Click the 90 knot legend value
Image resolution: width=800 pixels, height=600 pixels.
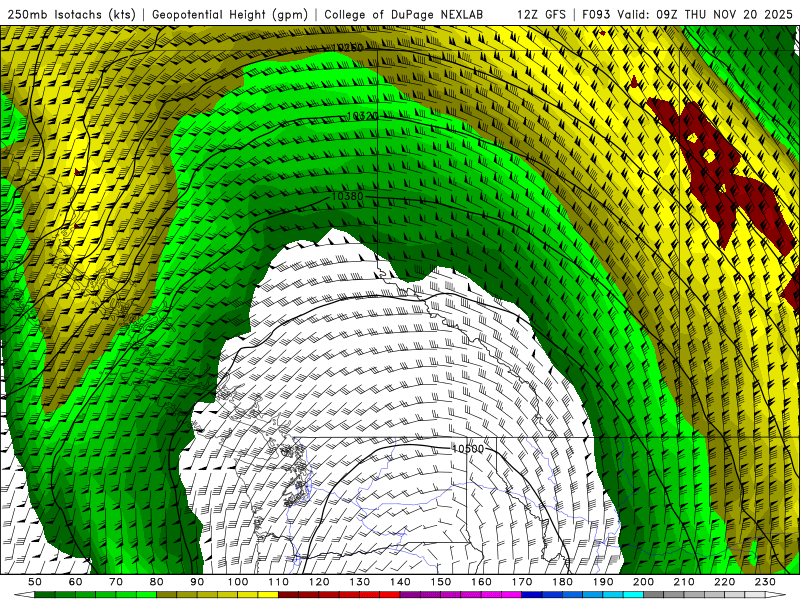(x=197, y=582)
